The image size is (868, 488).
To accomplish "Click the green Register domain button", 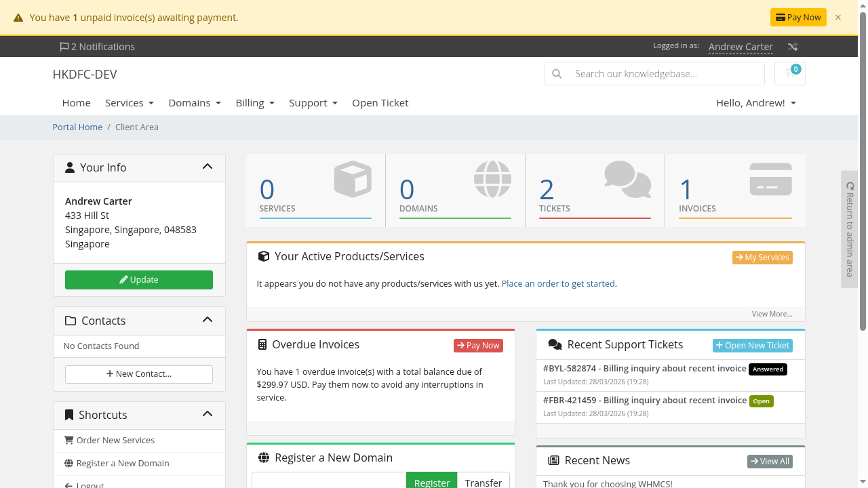I will 432,481.
